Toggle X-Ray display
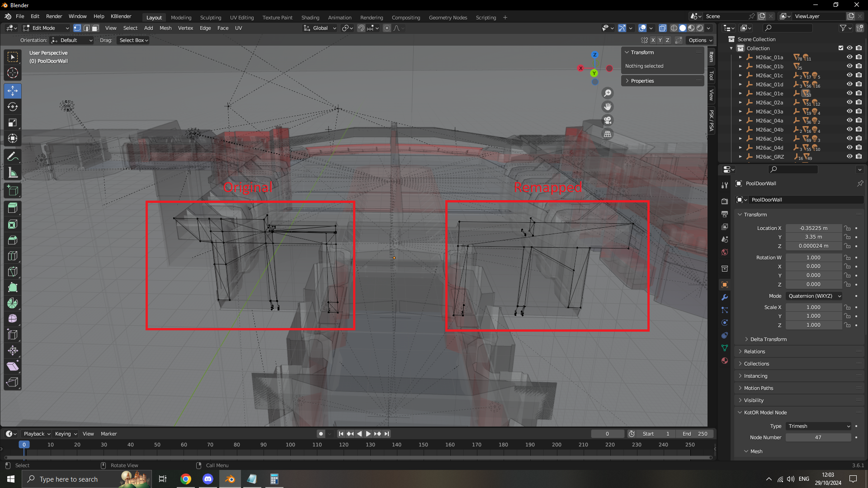Image resolution: width=868 pixels, height=488 pixels. (662, 28)
